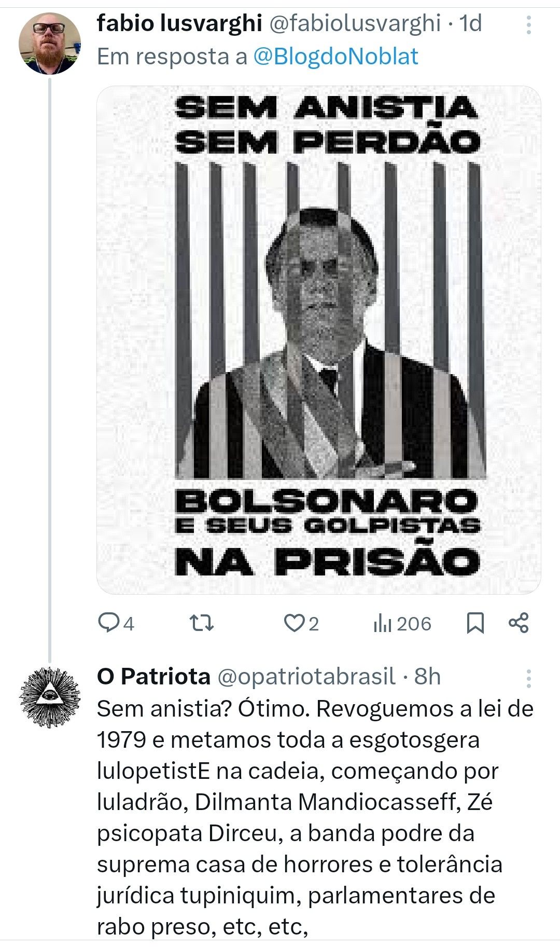Screen dimensions: 560x947
Task: Repost fabio lusvarghi's tweet
Action: pos(201,623)
